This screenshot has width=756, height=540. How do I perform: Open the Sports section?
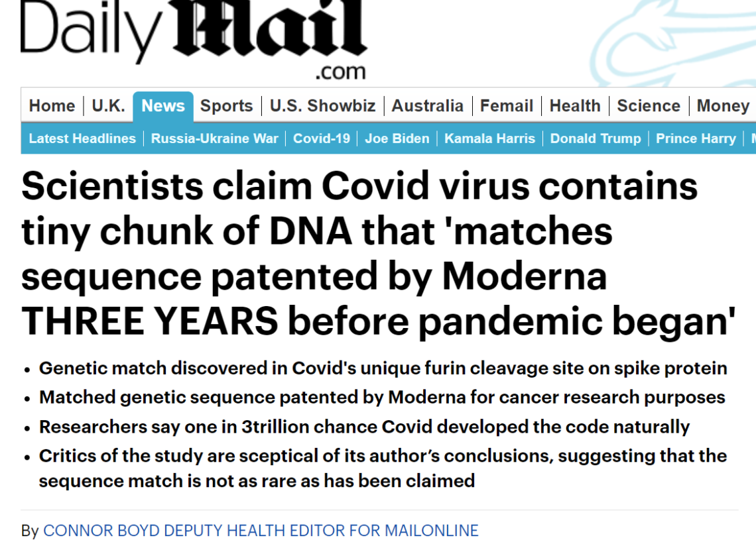pyautogui.click(x=227, y=105)
